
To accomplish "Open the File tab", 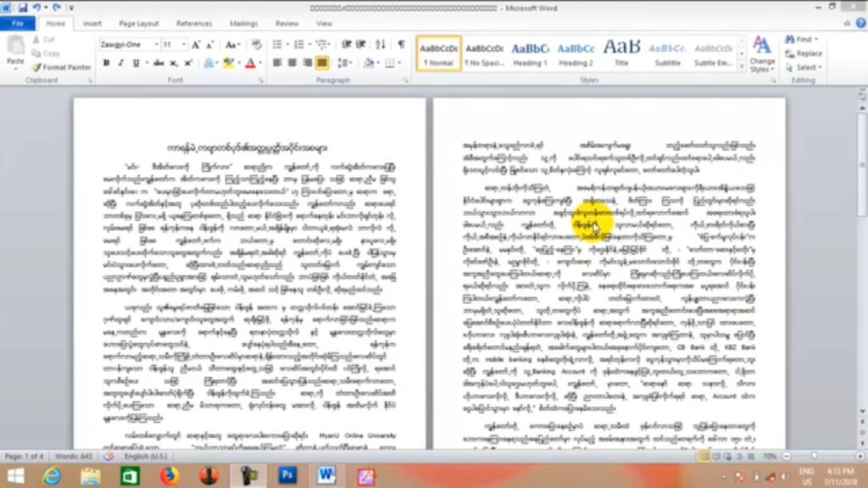I will pyautogui.click(x=18, y=24).
